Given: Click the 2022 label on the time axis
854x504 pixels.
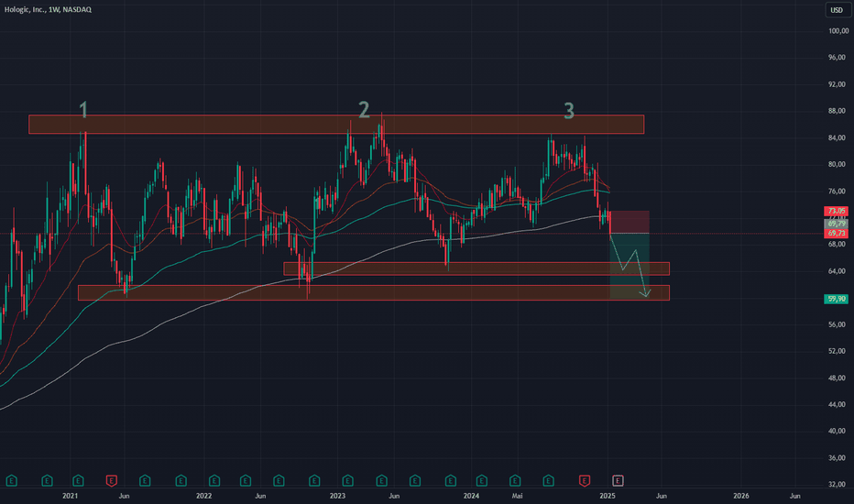Looking at the screenshot, I should click(203, 496).
